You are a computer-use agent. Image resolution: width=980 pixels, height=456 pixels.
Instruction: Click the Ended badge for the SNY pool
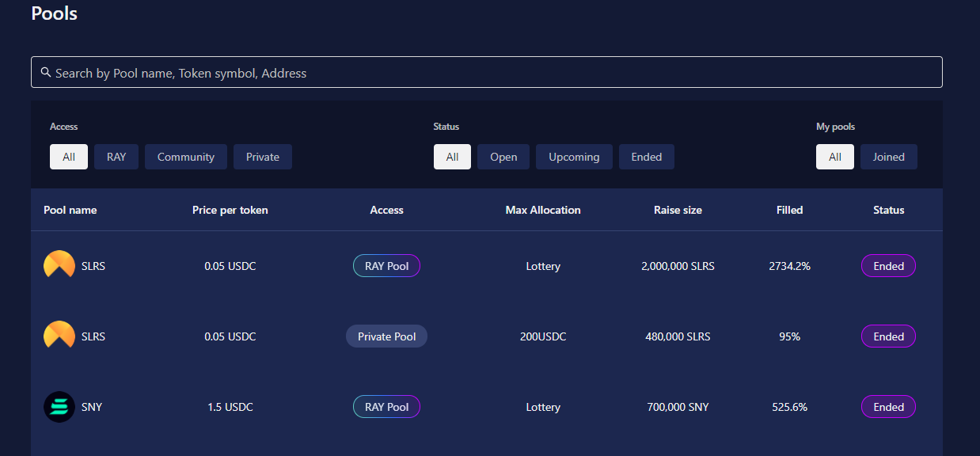[889, 407]
